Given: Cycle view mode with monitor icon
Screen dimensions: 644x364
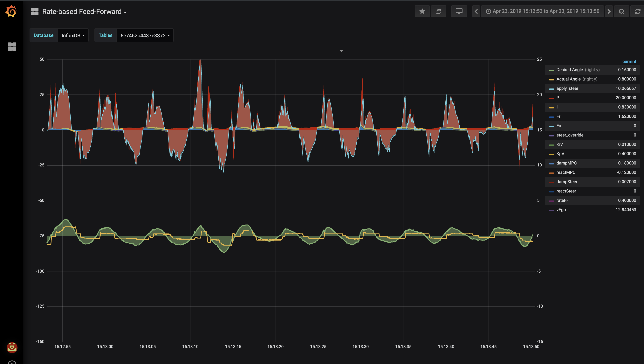Looking at the screenshot, I should click(459, 11).
